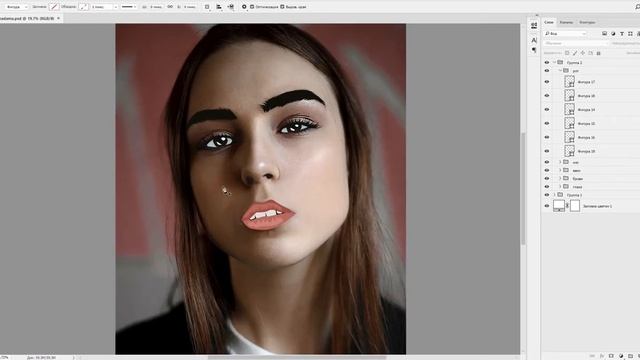Lock artboard nesting icon
The width and height of the screenshot is (640, 360).
[590, 53]
